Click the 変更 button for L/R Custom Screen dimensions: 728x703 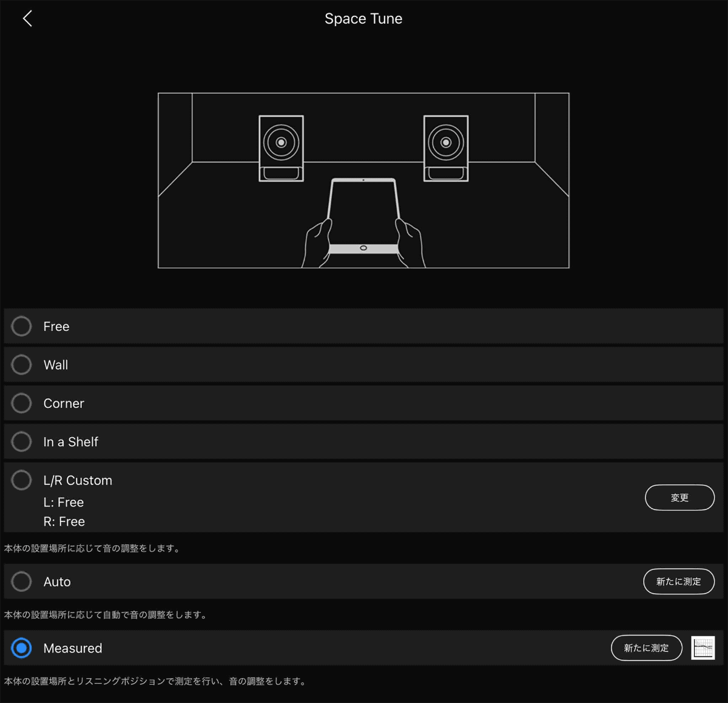coord(679,498)
